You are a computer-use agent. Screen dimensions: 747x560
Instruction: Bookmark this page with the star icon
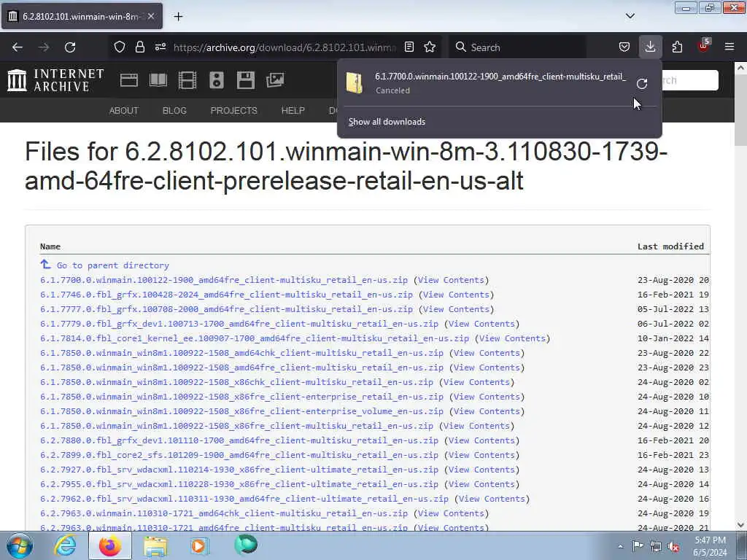point(430,47)
